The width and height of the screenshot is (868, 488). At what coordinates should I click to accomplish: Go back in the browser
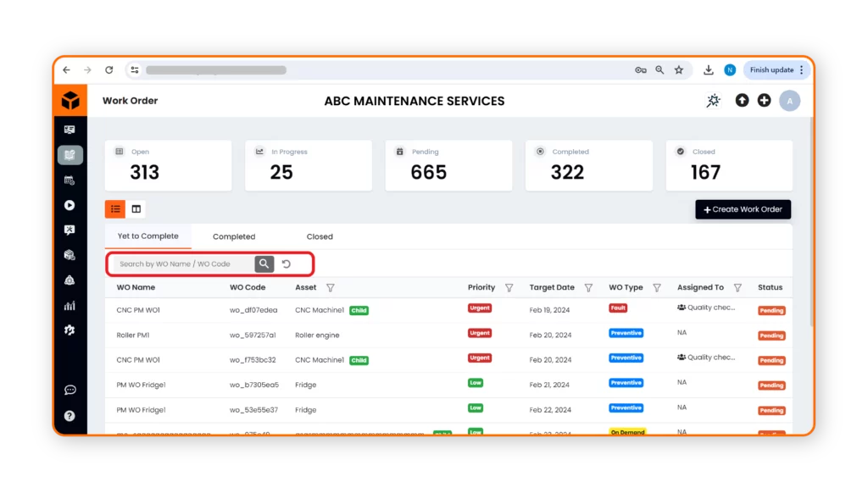[x=66, y=69]
